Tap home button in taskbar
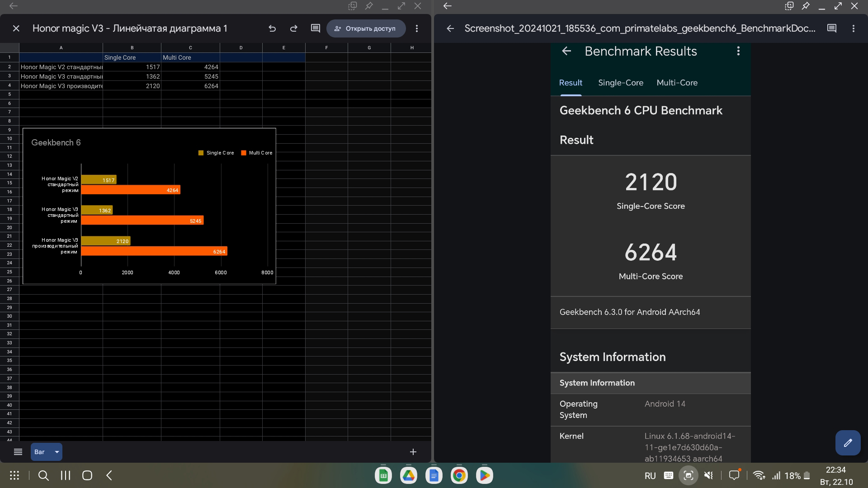The width and height of the screenshot is (868, 488). 87,475
